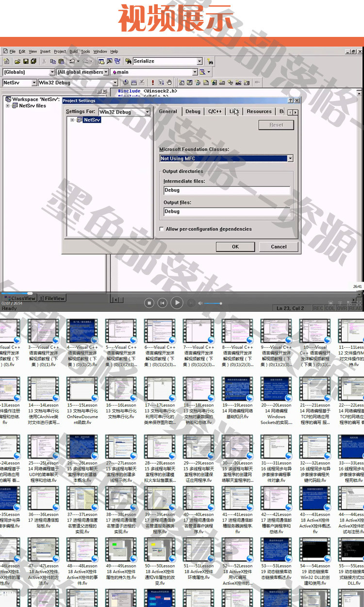Enable Allow per-configuration dependencies checkbox
Screen dimensions: 364x607
pos(162,229)
